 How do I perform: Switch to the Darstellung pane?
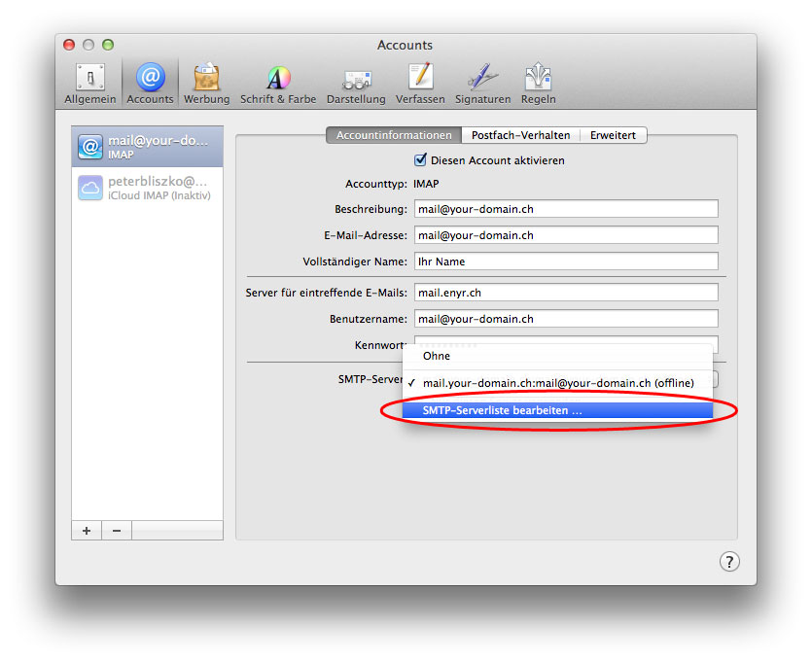[356, 84]
